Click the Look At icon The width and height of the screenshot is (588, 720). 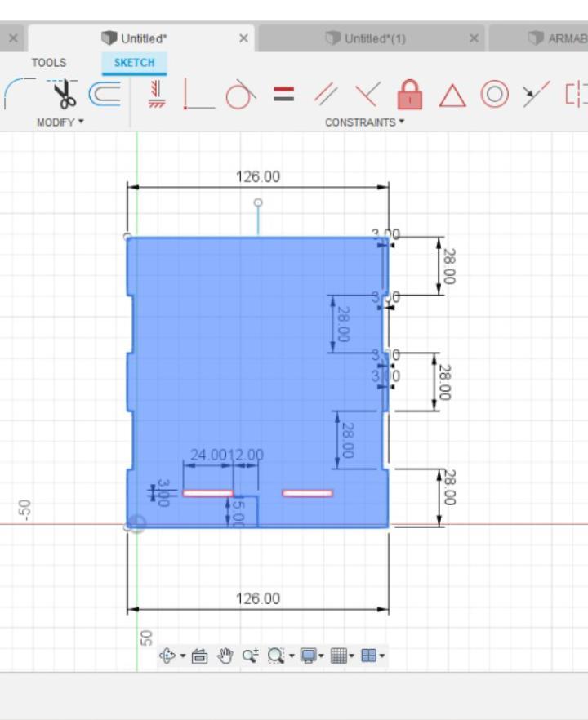(x=199, y=656)
